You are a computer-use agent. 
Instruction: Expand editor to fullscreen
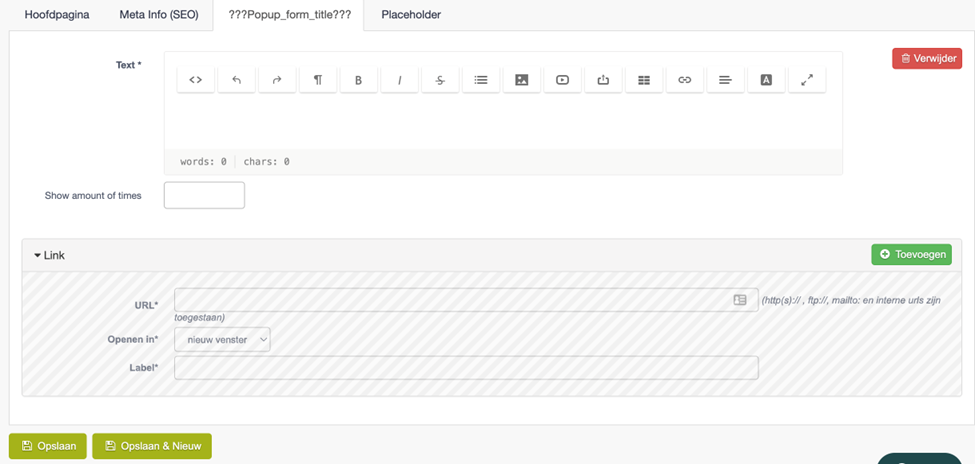click(807, 80)
